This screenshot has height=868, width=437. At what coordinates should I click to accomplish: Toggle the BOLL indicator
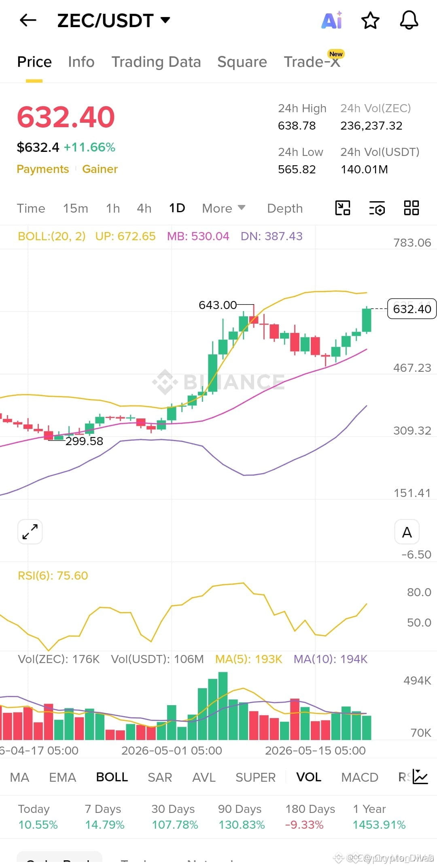pyautogui.click(x=112, y=777)
